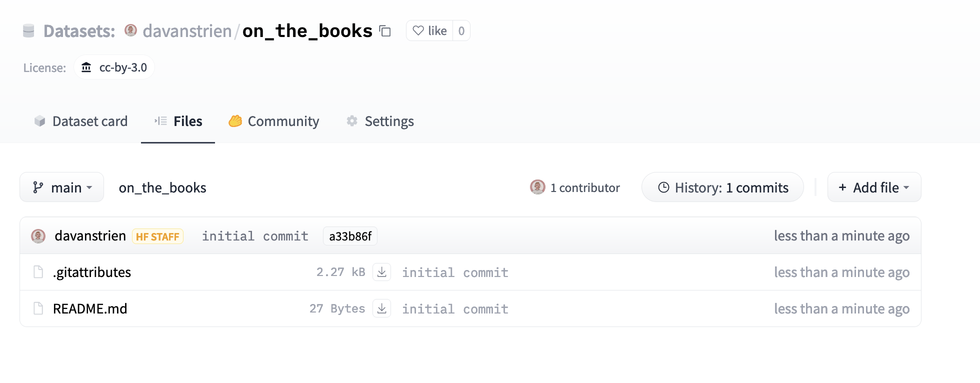Like the on_the_books dataset

tap(430, 31)
